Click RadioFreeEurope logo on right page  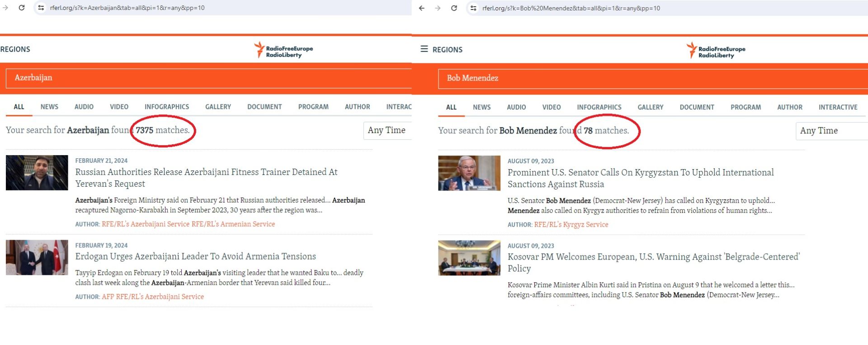click(716, 51)
